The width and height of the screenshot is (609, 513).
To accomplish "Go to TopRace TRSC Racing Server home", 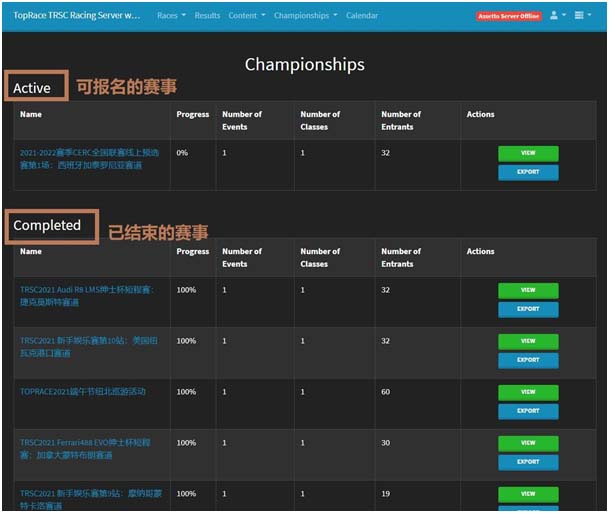I will tap(77, 16).
